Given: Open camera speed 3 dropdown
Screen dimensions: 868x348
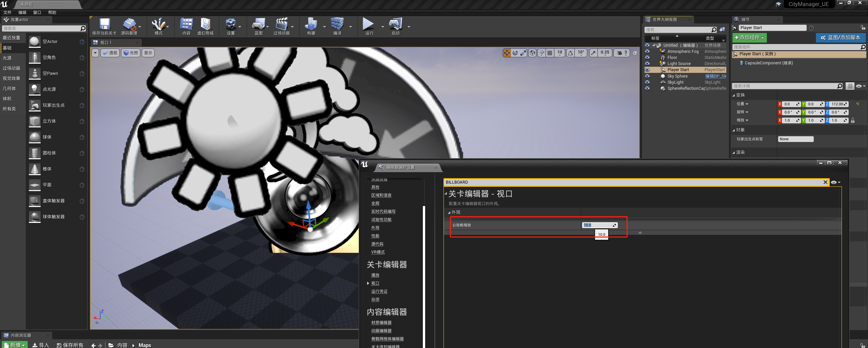Looking at the screenshot, I should click(x=622, y=53).
